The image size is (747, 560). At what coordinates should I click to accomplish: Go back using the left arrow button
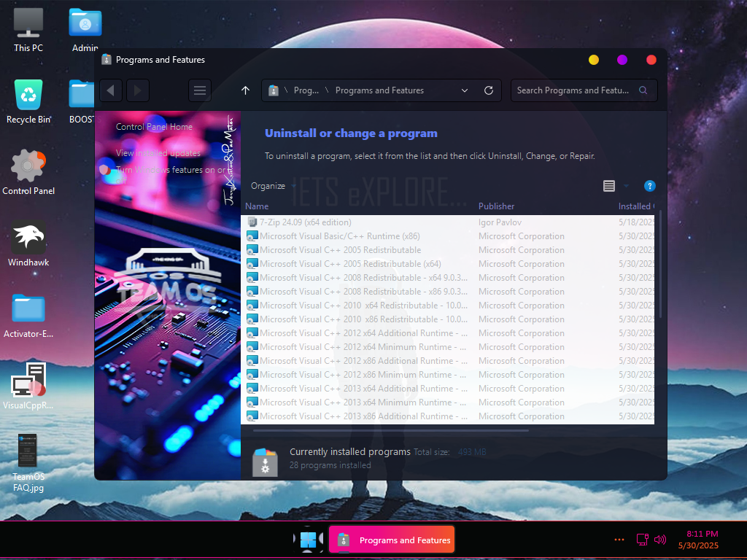click(111, 90)
